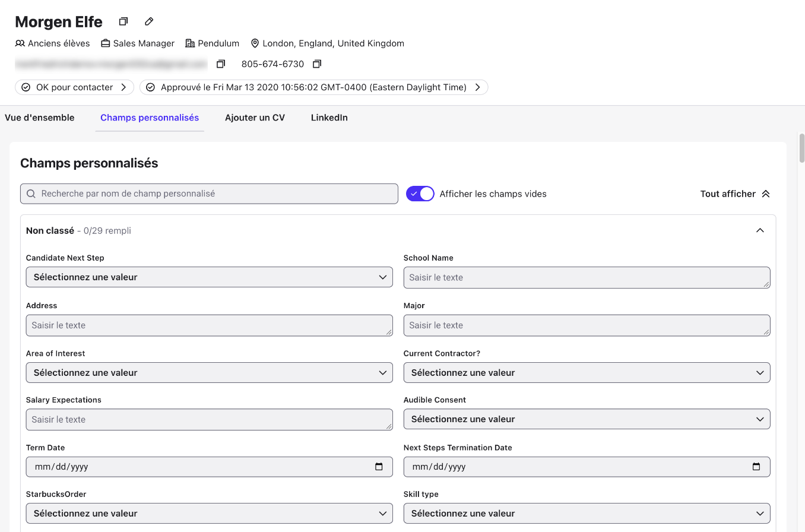Open Current Contractor? dropdown
Image resolution: width=805 pixels, height=532 pixels.
pyautogui.click(x=587, y=373)
